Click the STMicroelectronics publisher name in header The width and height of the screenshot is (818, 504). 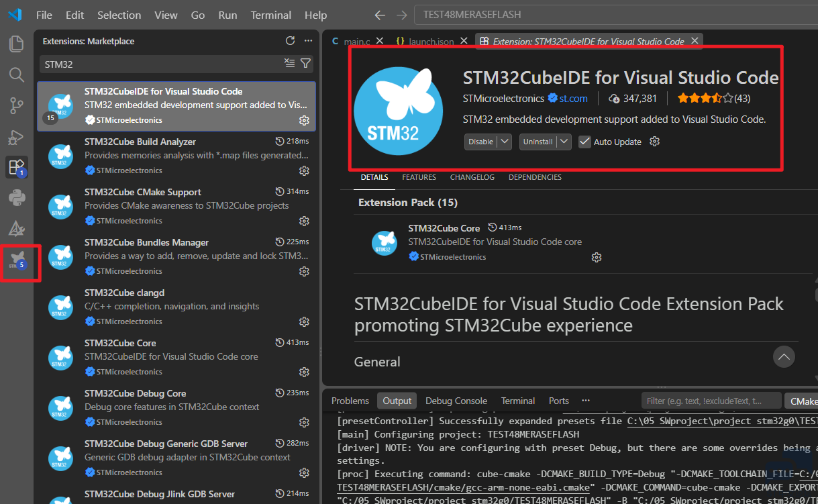pos(503,98)
